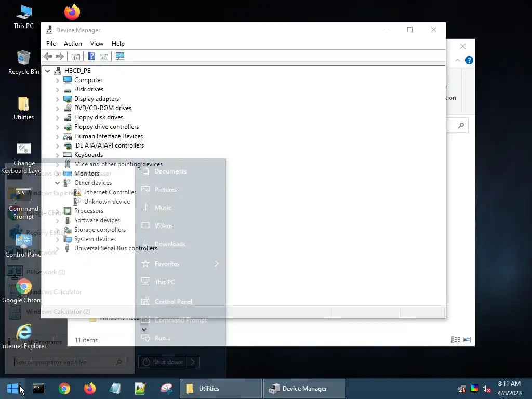Select the Unknown device icon
The image size is (532, 399).
tap(77, 202)
